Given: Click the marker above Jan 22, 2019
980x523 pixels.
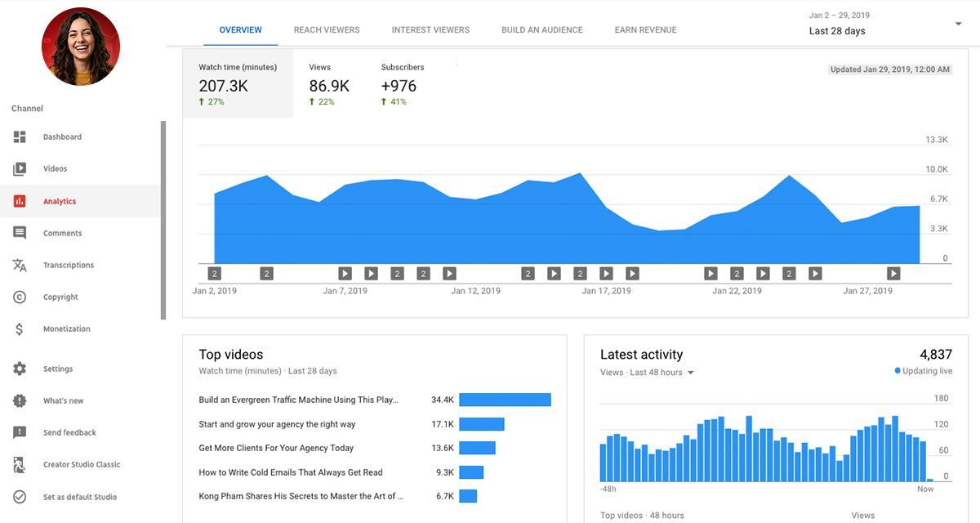Looking at the screenshot, I should [x=737, y=274].
